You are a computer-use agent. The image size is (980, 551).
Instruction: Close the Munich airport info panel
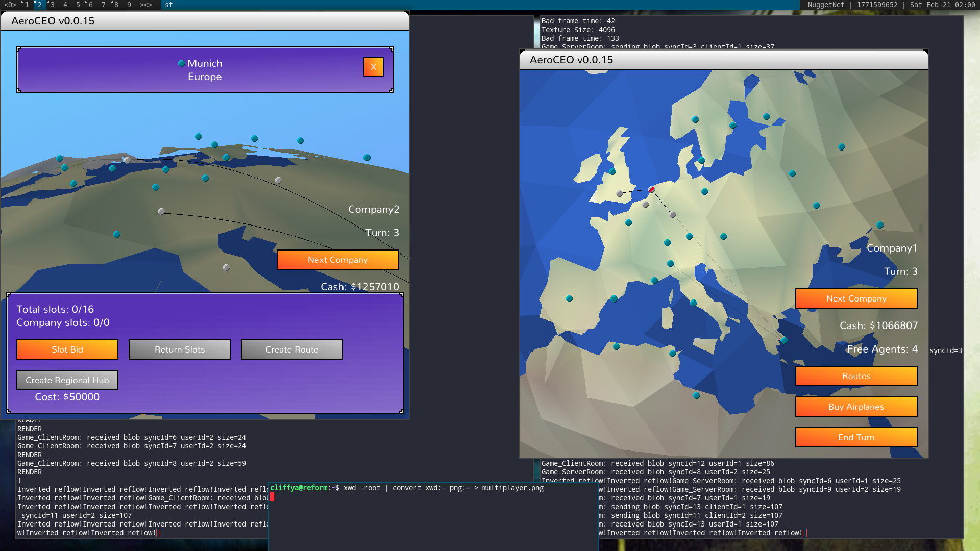373,67
